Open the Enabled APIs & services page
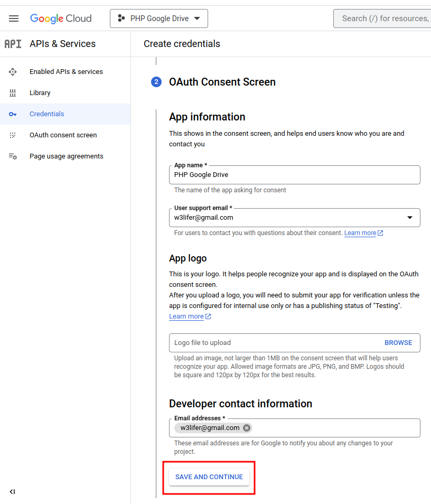The image size is (431, 504). click(66, 72)
